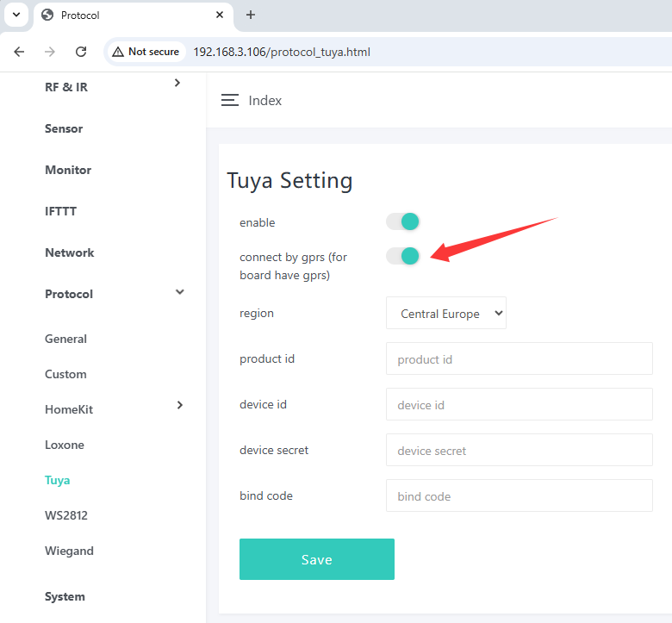Image resolution: width=672 pixels, height=623 pixels.
Task: Open the Sensor menu item
Action: coord(64,128)
